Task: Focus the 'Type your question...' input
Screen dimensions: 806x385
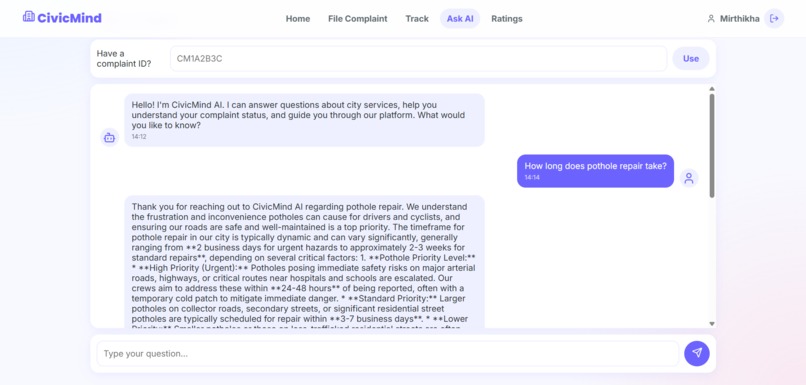Action: click(388, 354)
